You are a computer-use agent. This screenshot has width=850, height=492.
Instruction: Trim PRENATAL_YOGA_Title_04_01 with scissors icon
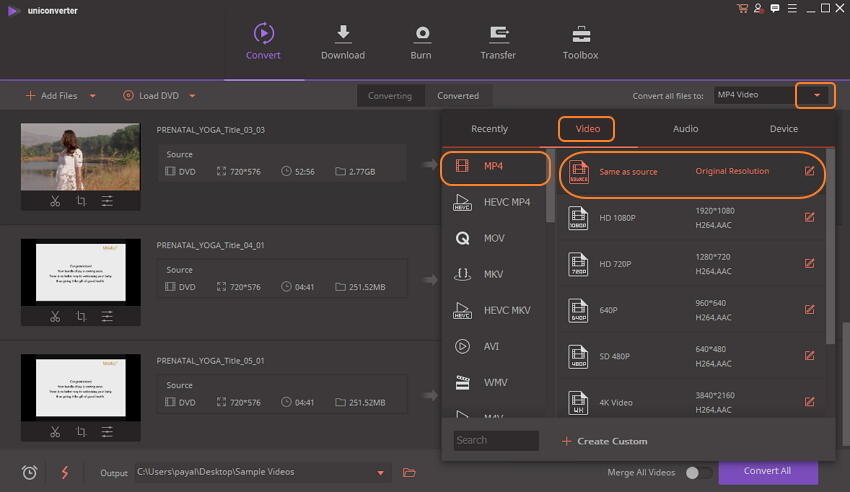[55, 316]
